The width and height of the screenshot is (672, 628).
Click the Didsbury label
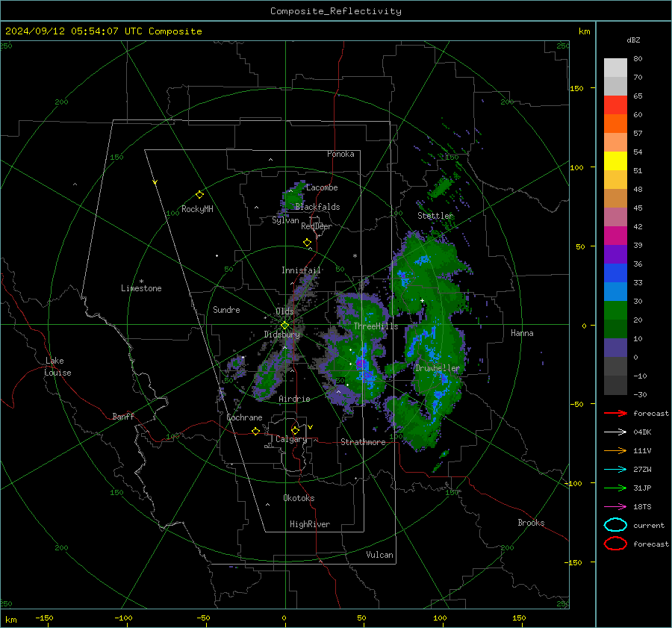click(281, 335)
